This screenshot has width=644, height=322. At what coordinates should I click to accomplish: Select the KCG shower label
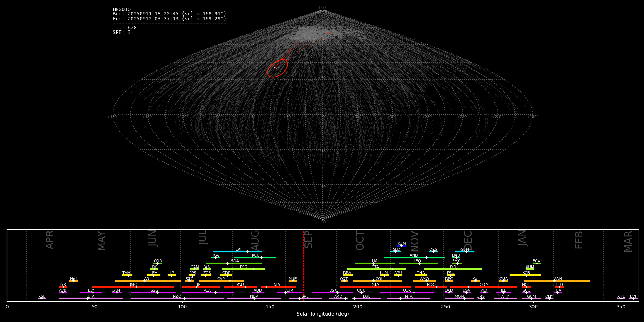[x=256, y=255]
